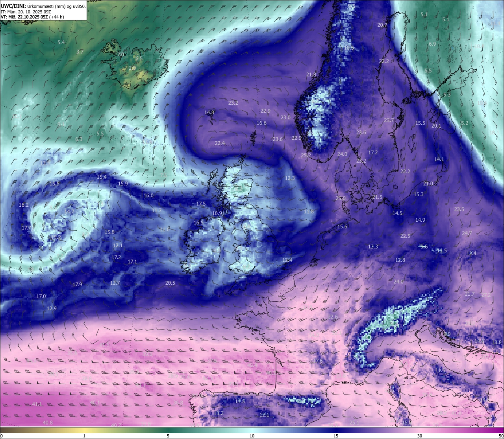504x439 pixels.
Task: Click the 22.4 value northwest of Scotland
Action: 220,143
